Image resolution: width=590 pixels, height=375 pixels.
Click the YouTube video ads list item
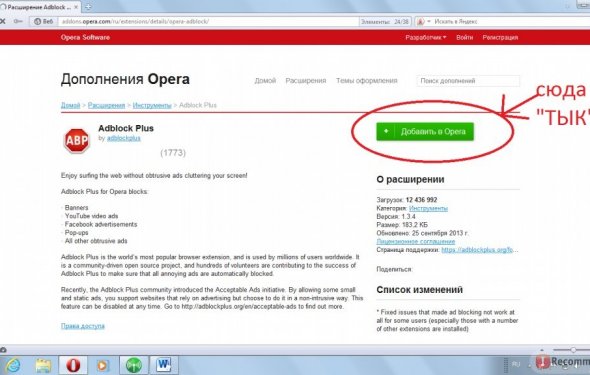(91, 216)
